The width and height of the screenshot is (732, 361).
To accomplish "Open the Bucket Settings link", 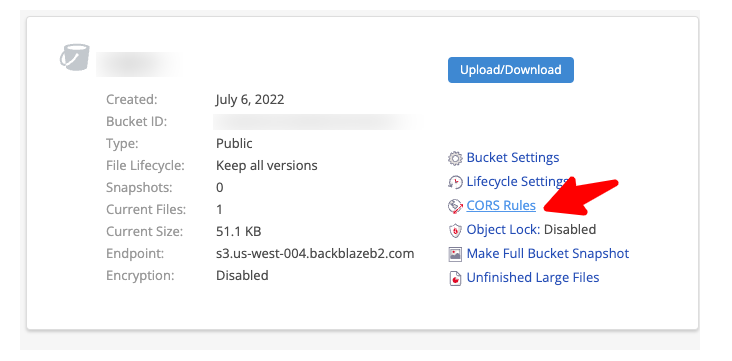I will coord(513,157).
